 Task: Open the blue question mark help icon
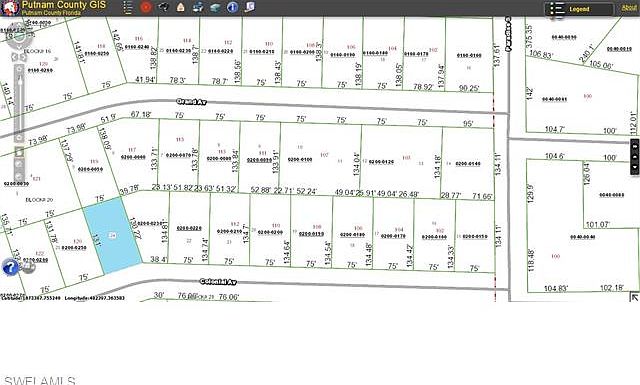point(10,267)
